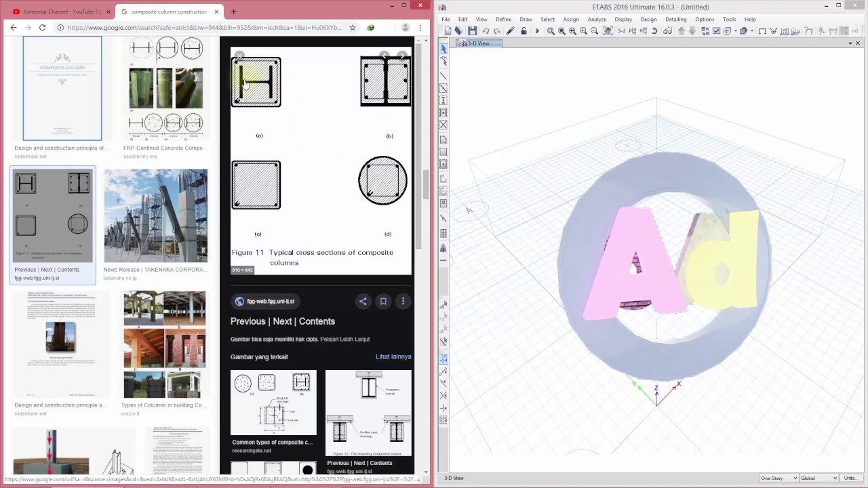Open more options on image preview
868x488 pixels.
point(403,302)
